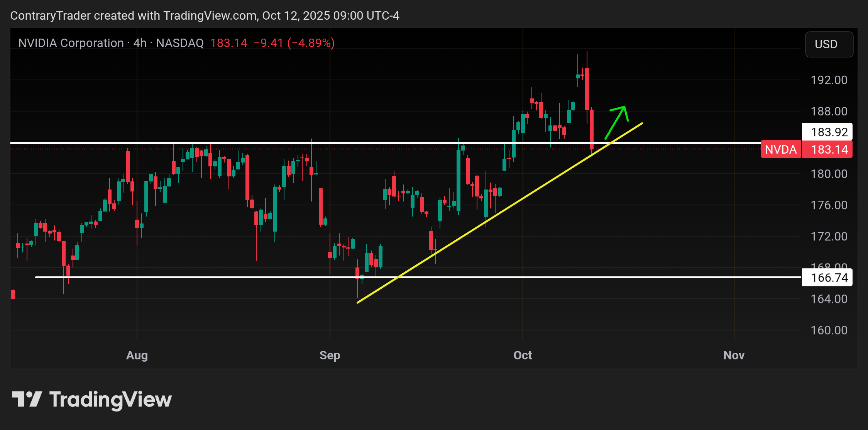This screenshot has width=868, height=430.
Task: Click the Aug label on time axis
Action: point(137,355)
